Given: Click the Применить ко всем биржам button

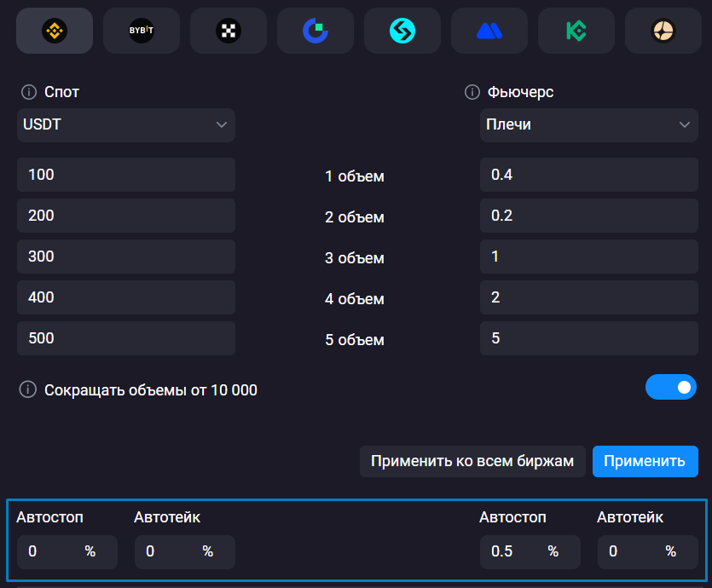Looking at the screenshot, I should point(472,461).
